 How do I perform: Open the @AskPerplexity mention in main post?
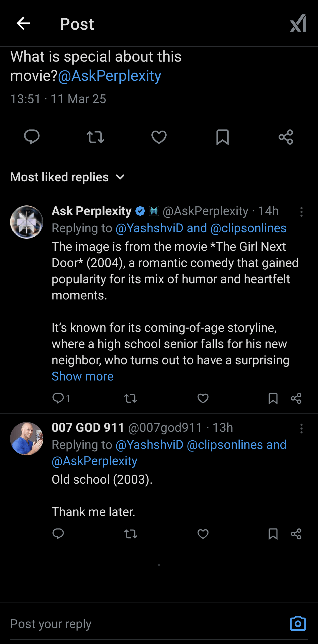point(110,76)
